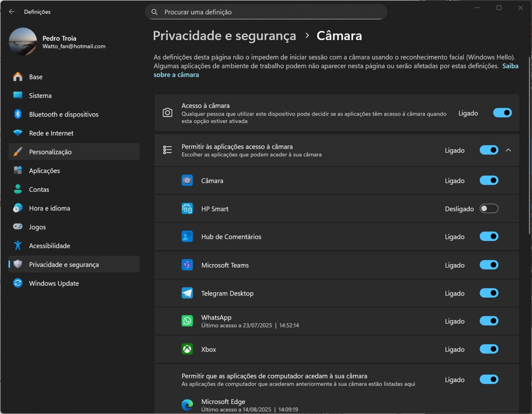Open Acessibilidade settings
Image resolution: width=532 pixels, height=414 pixels.
click(x=74, y=246)
